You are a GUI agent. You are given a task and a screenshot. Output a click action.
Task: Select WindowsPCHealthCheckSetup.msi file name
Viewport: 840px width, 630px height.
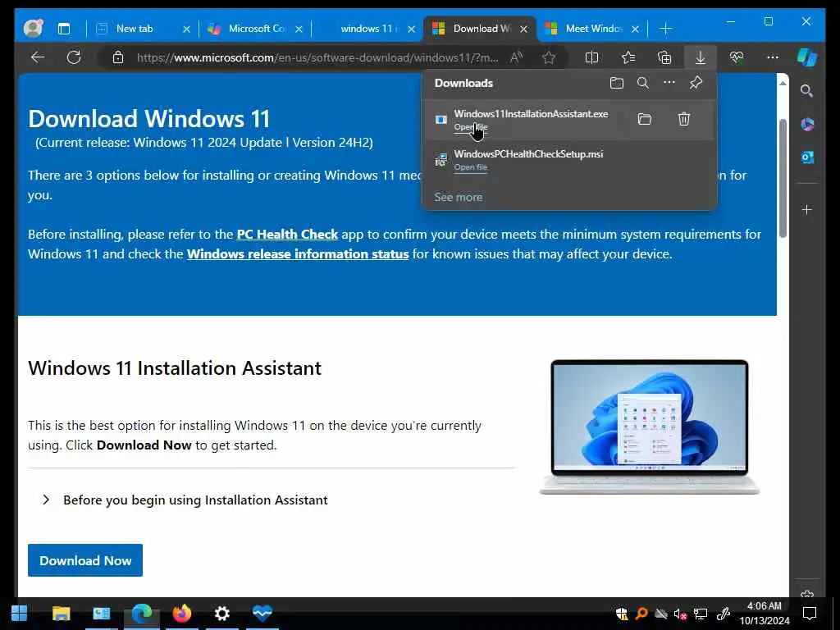point(528,153)
